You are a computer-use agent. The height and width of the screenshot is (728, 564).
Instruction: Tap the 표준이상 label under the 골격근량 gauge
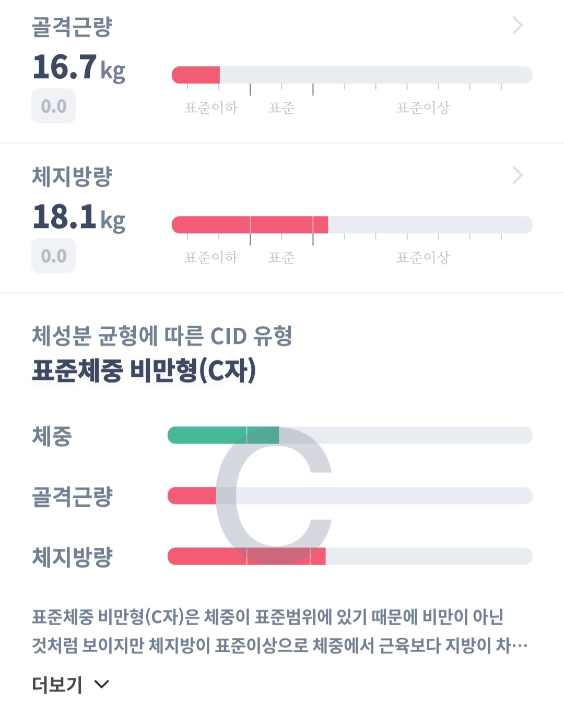click(422, 108)
